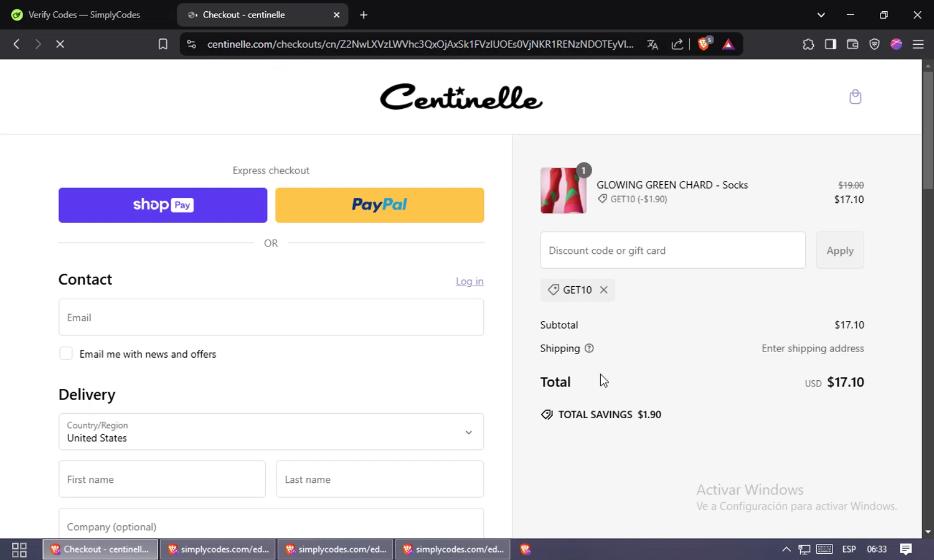This screenshot has height=560, width=934.
Task: Click the Centinelle logo
Action: tap(461, 97)
